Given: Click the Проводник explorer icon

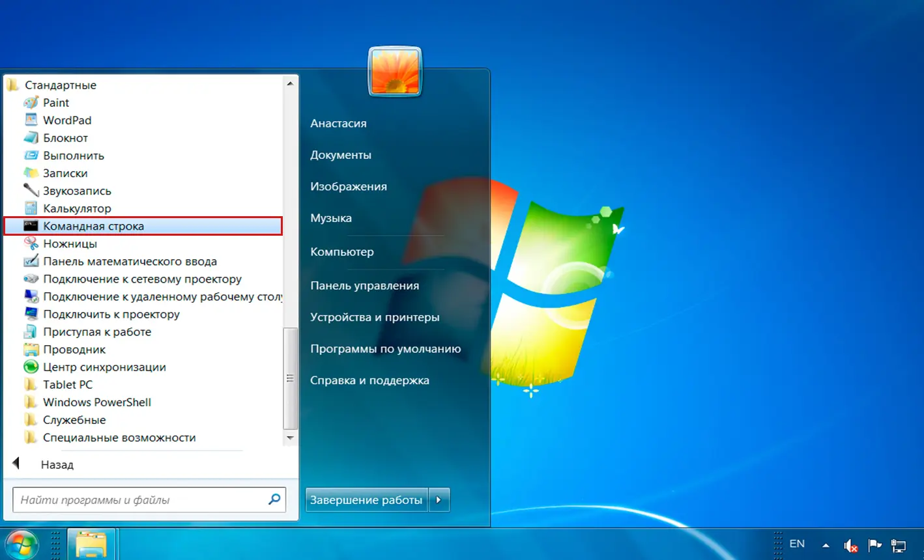Looking at the screenshot, I should [x=31, y=349].
